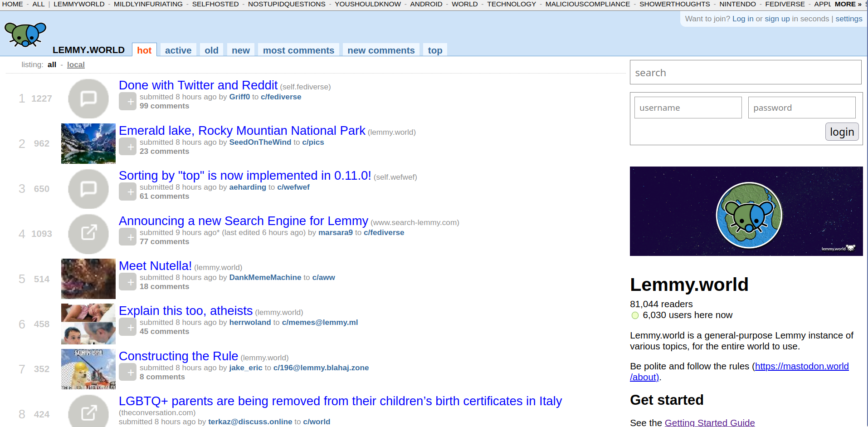This screenshot has height=427, width=868.
Task: Open ALL in top community bar
Action: click(x=39, y=4)
